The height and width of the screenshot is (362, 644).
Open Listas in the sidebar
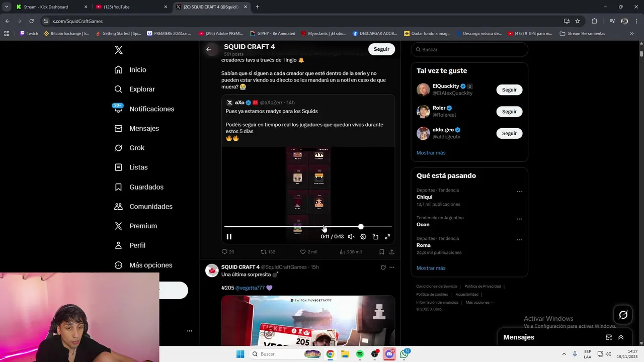(131, 167)
